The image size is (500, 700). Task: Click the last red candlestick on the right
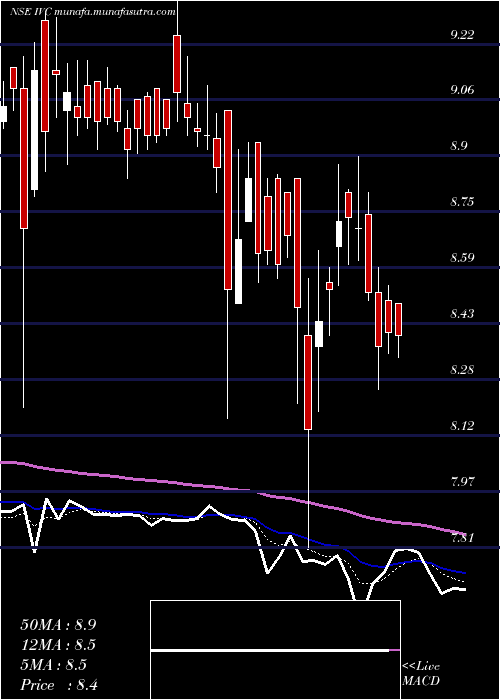tap(398, 319)
